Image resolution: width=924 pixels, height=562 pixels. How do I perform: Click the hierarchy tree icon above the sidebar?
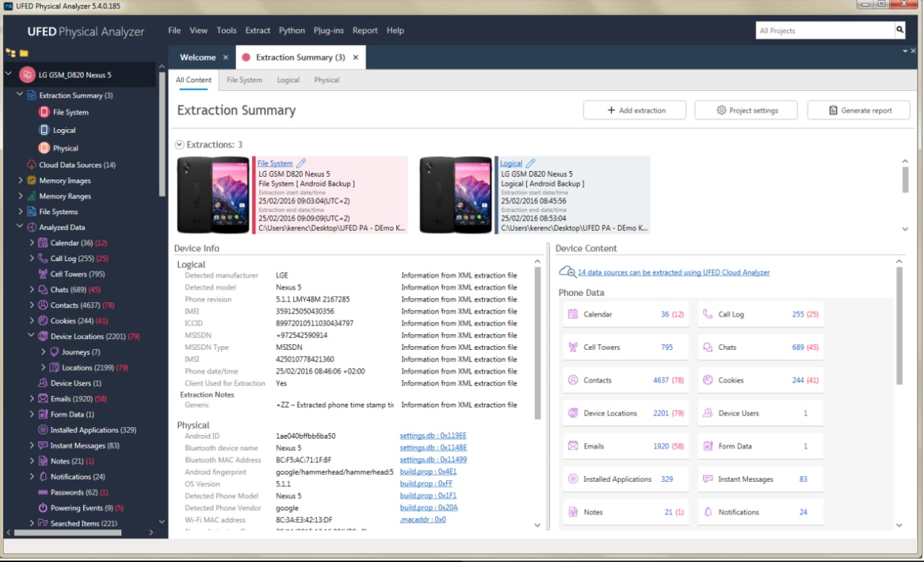pos(10,53)
